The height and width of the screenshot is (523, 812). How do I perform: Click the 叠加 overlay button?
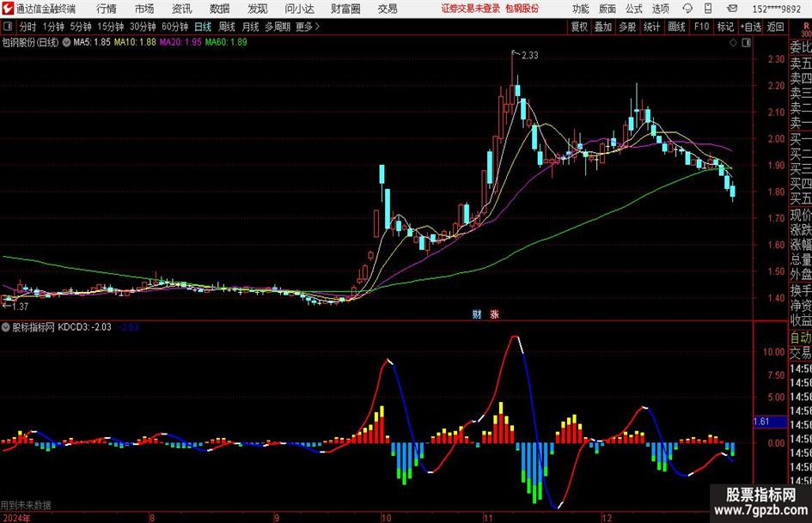coord(603,27)
